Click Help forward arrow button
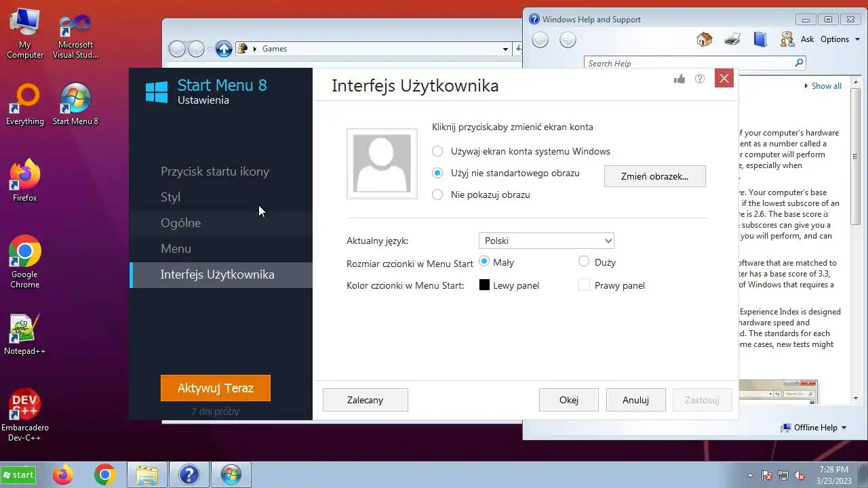The image size is (868, 488). click(568, 40)
